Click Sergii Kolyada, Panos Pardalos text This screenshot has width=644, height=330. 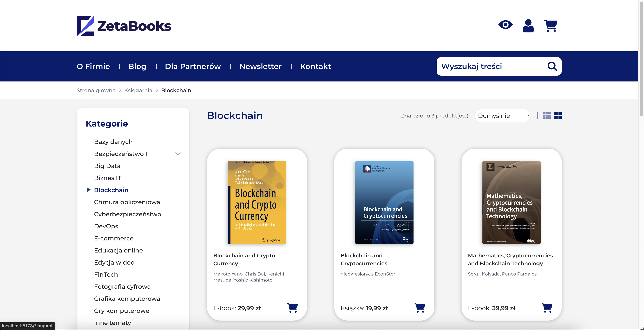click(x=502, y=274)
